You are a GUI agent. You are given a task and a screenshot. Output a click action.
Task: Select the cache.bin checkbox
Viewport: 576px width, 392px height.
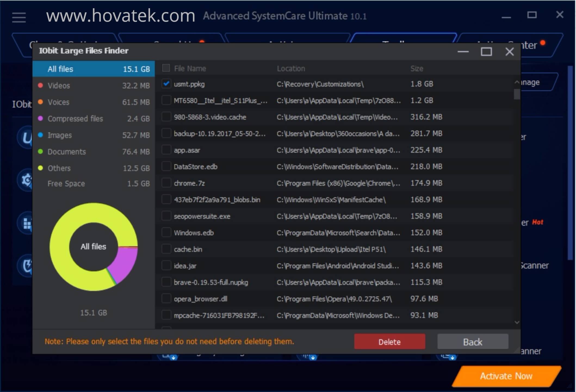[x=166, y=249]
